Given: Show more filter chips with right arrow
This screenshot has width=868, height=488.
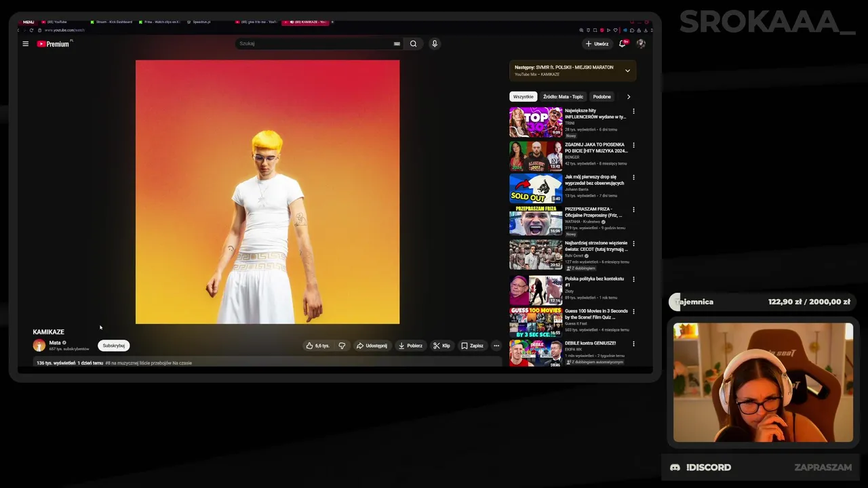Looking at the screenshot, I should click(629, 97).
